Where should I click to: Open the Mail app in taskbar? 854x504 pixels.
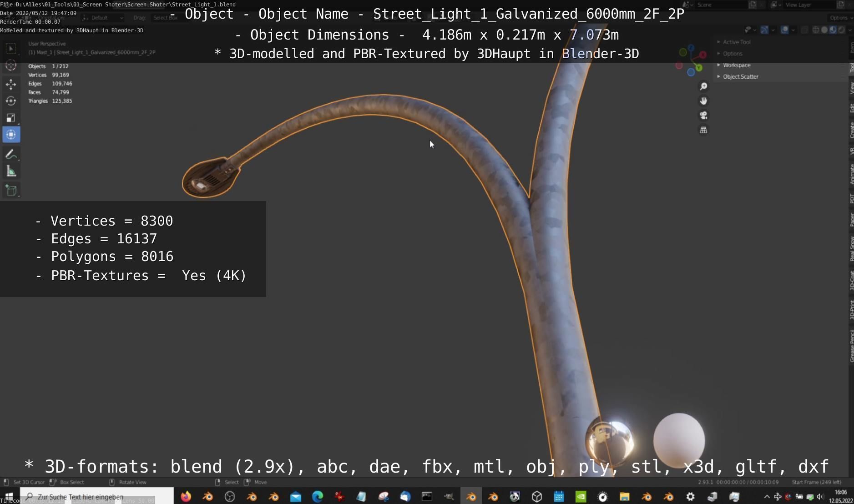click(295, 497)
